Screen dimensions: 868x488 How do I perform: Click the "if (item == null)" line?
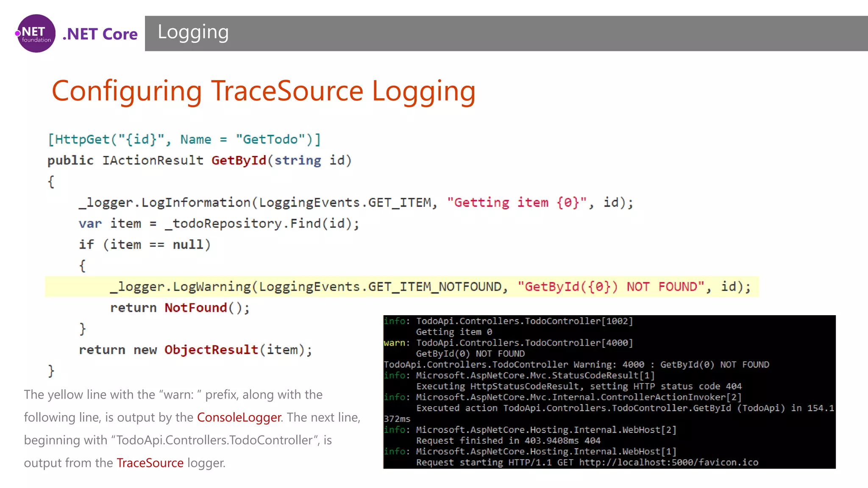click(145, 244)
